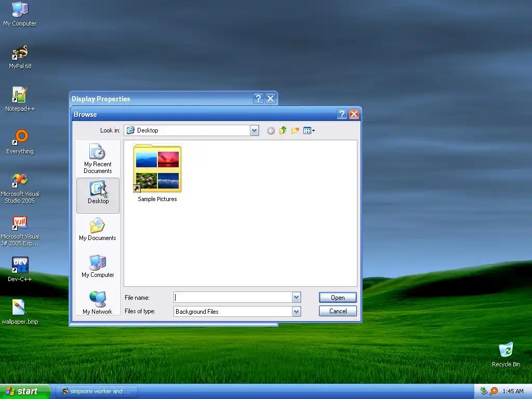Image resolution: width=532 pixels, height=399 pixels.
Task: Switch to simpsons worker taskbar item
Action: (x=96, y=392)
